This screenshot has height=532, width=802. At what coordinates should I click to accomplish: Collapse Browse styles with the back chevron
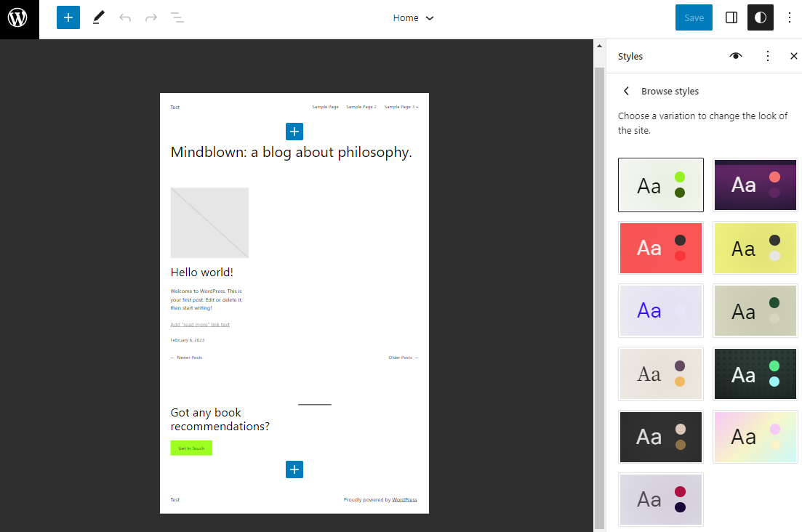click(626, 91)
